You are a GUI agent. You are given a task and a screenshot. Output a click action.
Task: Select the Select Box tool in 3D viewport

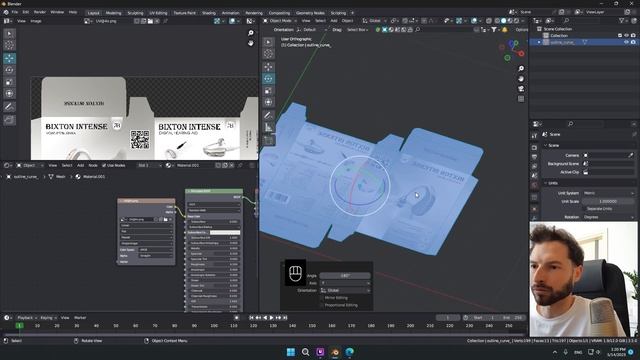(268, 42)
